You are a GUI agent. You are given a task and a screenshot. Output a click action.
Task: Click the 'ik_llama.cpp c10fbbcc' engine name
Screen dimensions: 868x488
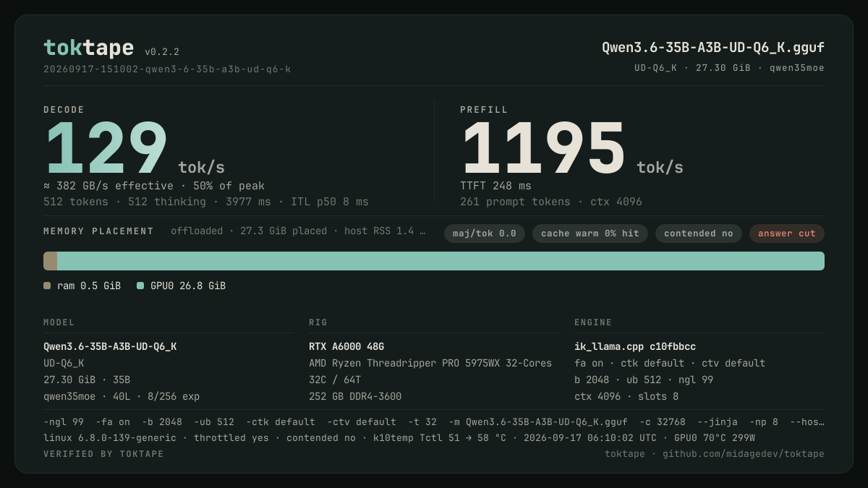(x=635, y=346)
